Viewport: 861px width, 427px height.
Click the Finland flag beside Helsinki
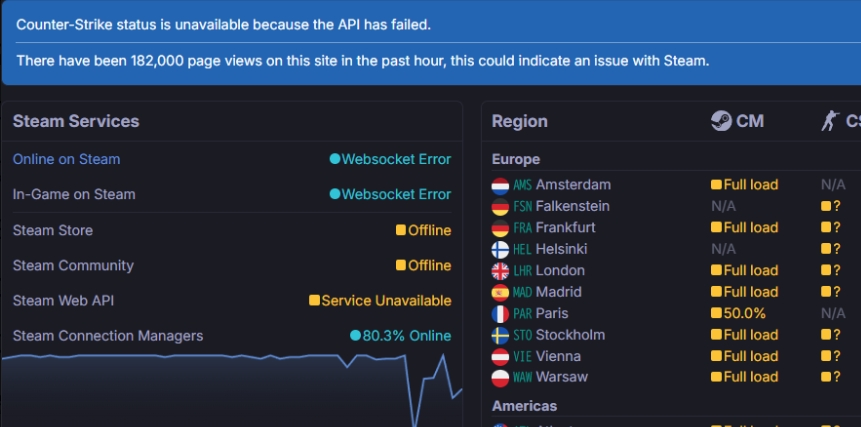501,249
